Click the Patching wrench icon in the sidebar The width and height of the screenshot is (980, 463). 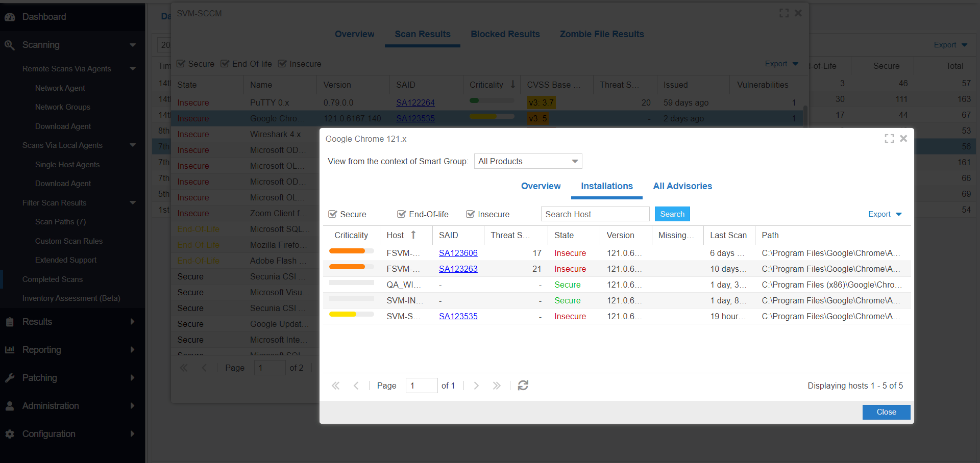[10, 378]
